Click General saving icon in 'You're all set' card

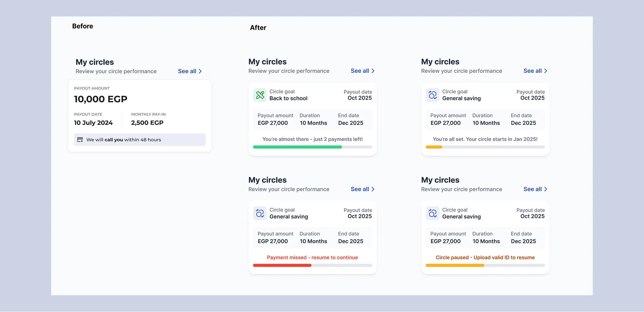tap(433, 95)
